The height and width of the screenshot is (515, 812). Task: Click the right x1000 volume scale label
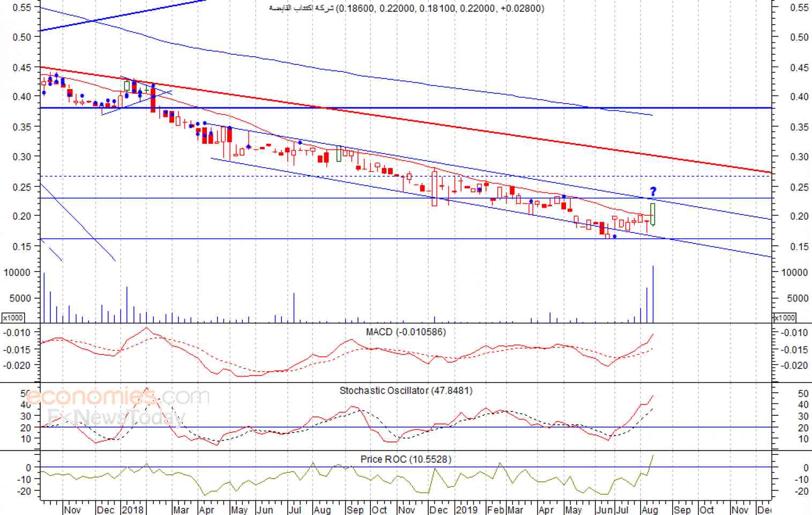(x=785, y=318)
